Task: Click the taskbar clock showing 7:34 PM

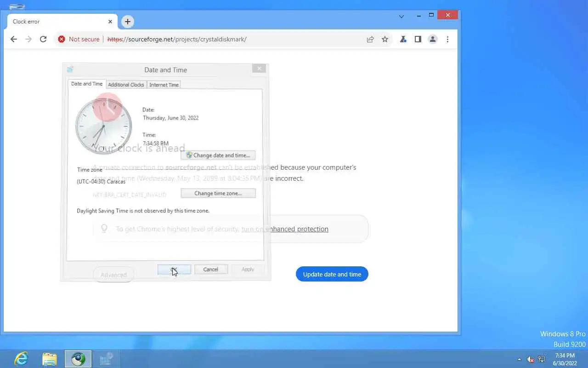Action: (x=565, y=359)
